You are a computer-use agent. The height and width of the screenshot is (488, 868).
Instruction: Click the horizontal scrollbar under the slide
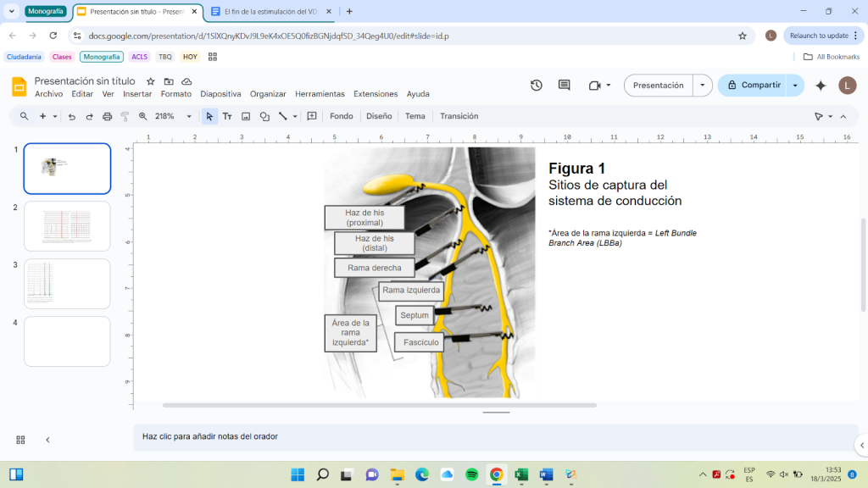point(379,406)
